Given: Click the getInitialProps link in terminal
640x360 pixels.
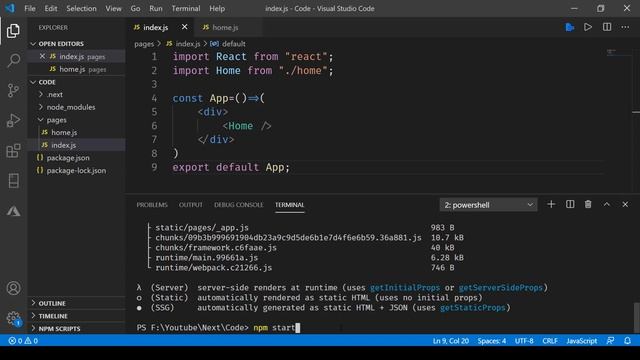Looking at the screenshot, I should click(405, 288).
